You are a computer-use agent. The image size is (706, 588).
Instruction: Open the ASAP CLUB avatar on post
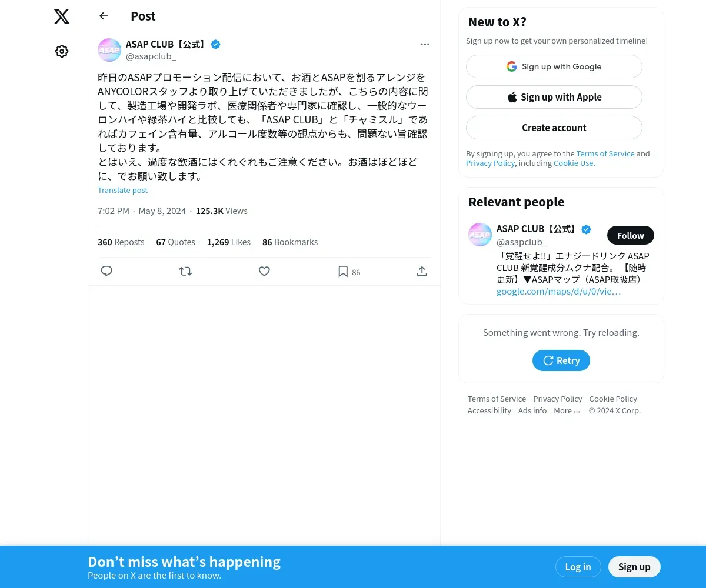tap(109, 50)
